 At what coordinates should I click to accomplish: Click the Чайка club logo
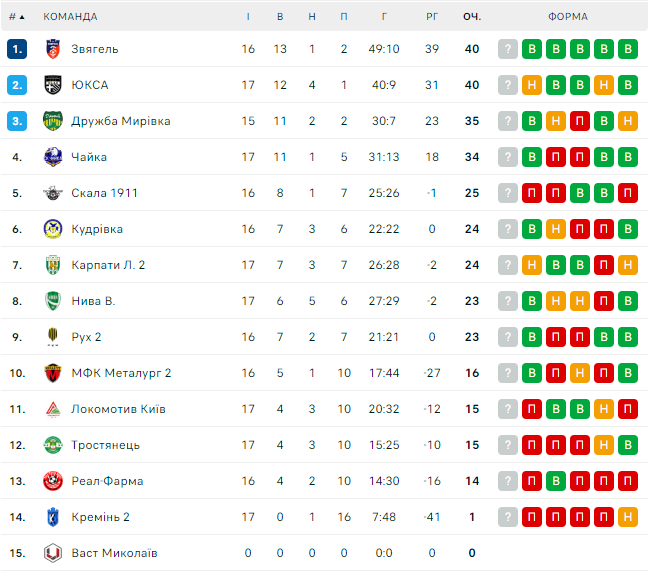click(x=53, y=157)
